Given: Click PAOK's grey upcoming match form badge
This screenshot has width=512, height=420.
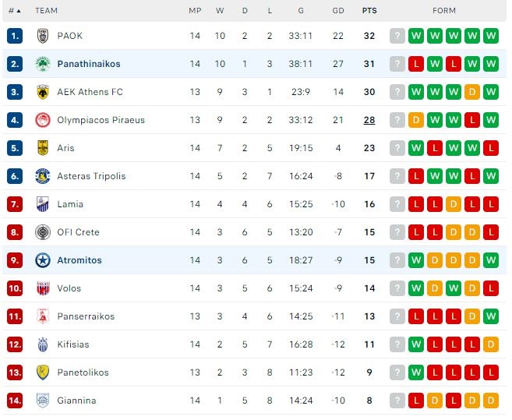Looking at the screenshot, I should (x=397, y=36).
